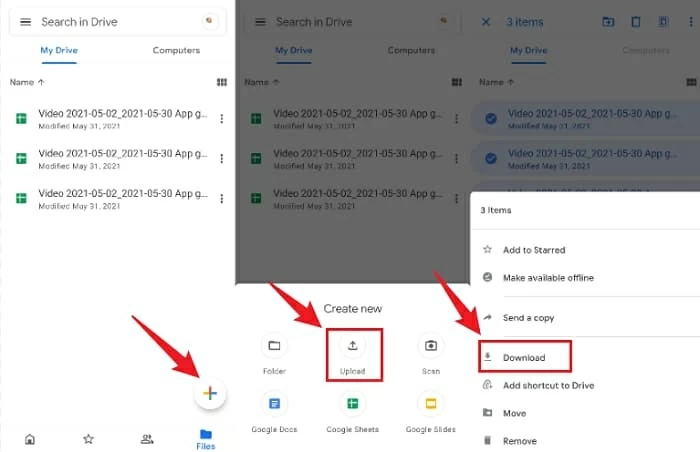Click the move-to-folder icon in selection toolbar
Viewport: 700px width, 452px height.
[x=608, y=22]
